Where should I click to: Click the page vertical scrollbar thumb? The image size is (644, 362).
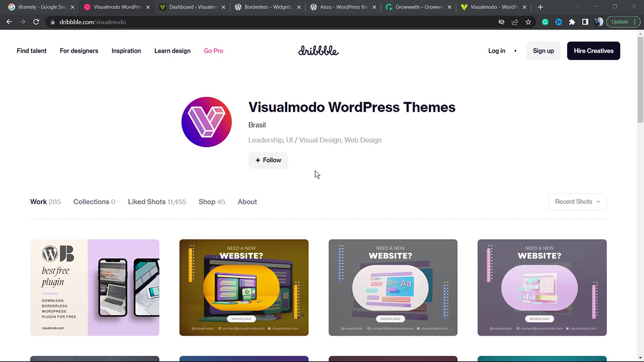[x=640, y=80]
